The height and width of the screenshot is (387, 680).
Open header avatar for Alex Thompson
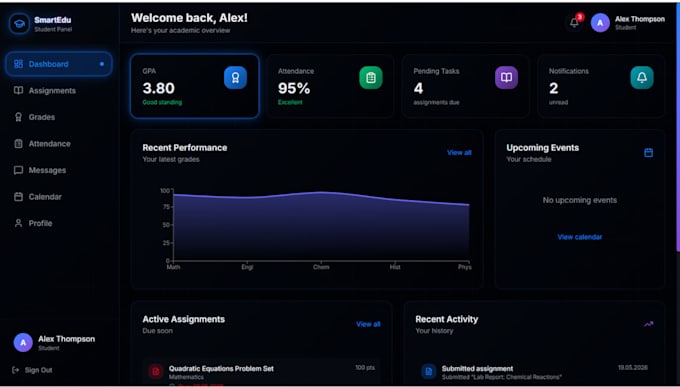click(x=600, y=23)
